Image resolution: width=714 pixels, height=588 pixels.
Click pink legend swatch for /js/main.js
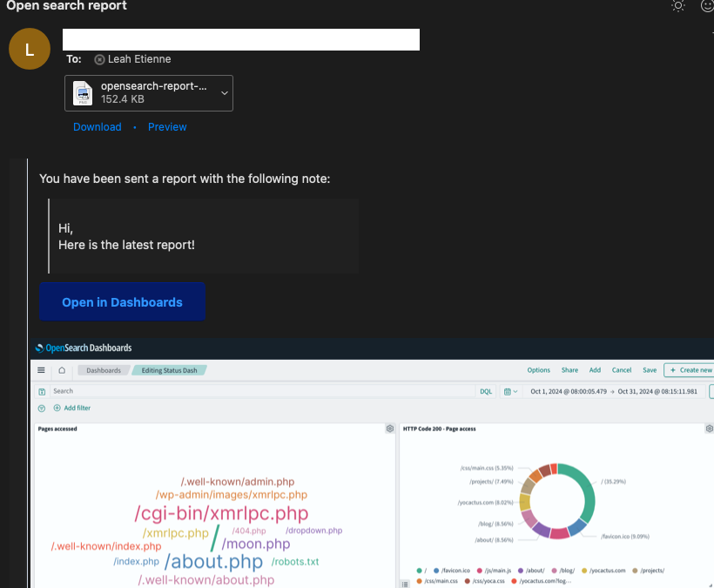(x=480, y=571)
